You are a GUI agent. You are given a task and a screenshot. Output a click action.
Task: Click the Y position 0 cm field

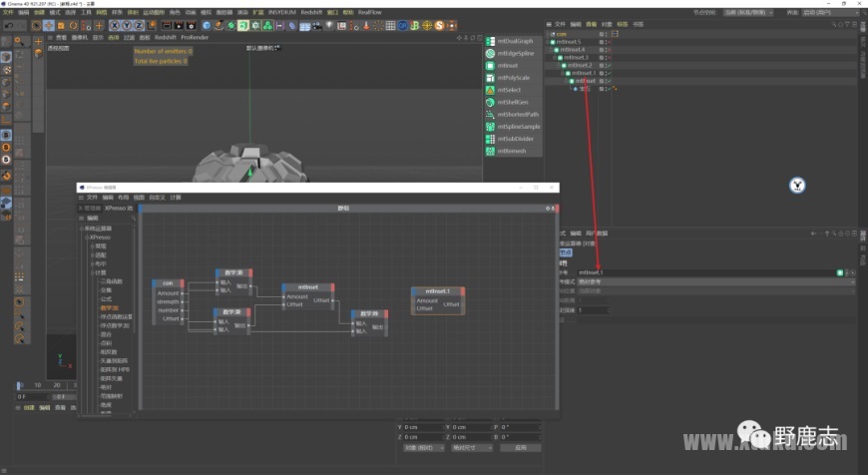tap(423, 427)
